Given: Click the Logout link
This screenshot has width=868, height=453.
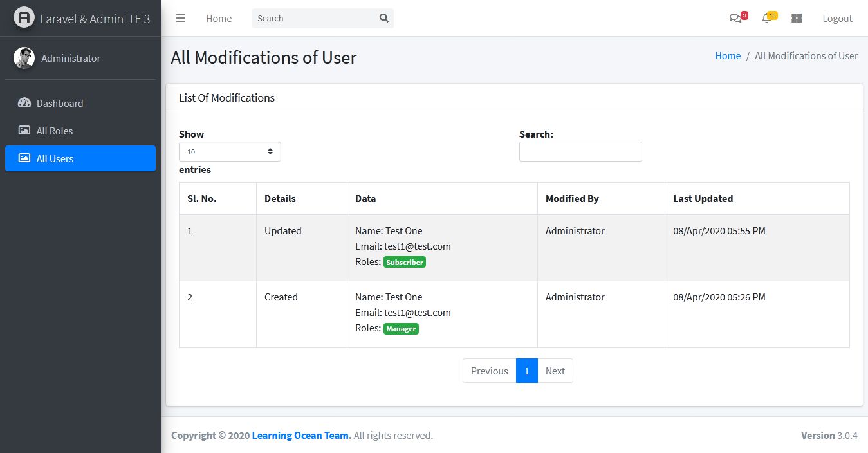Looking at the screenshot, I should (837, 18).
